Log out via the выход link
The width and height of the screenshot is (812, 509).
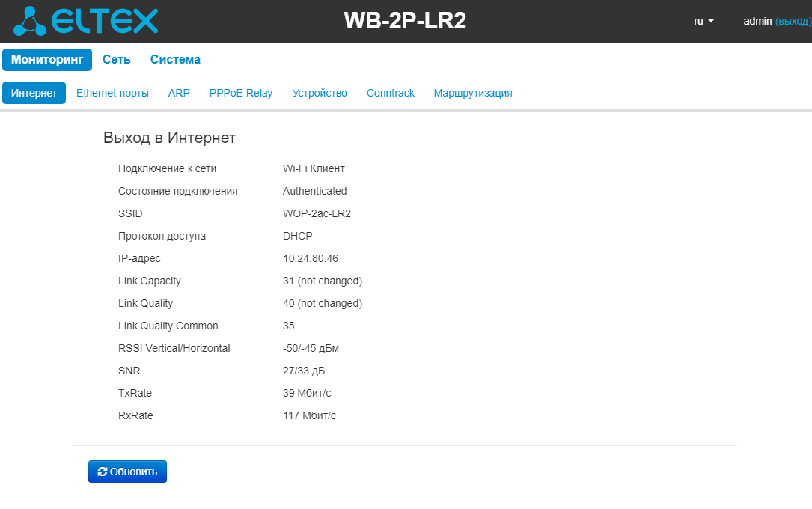tap(793, 21)
